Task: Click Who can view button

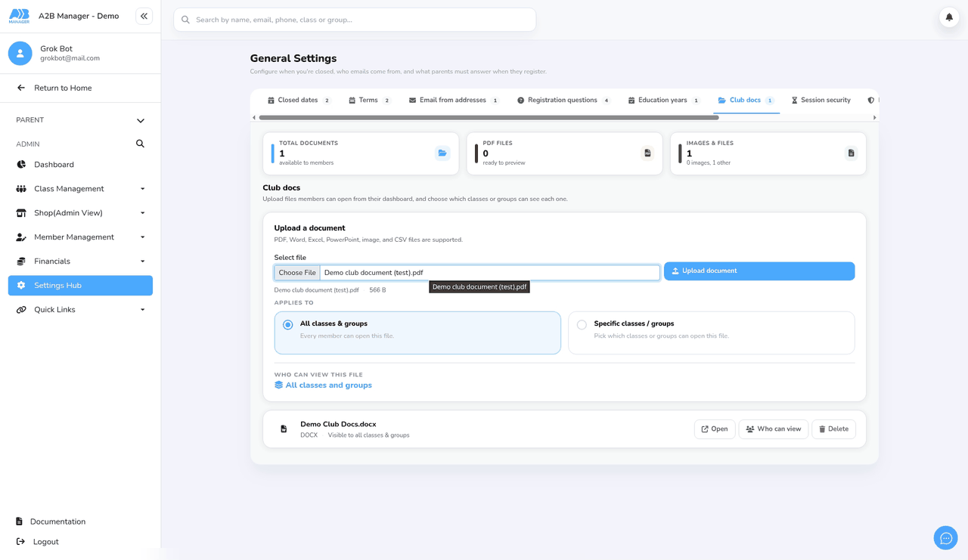Action: pos(774,429)
